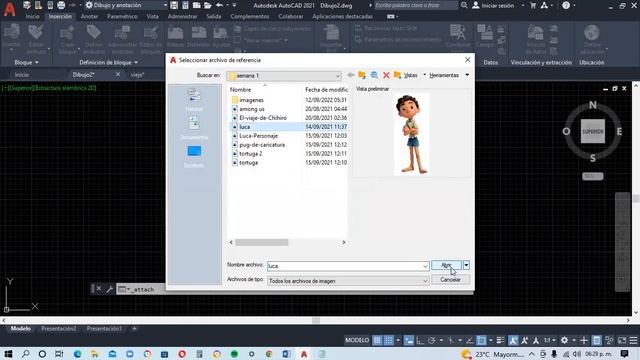Click the print icon in quick access toolbar
The image size is (640, 360).
click(61, 5)
